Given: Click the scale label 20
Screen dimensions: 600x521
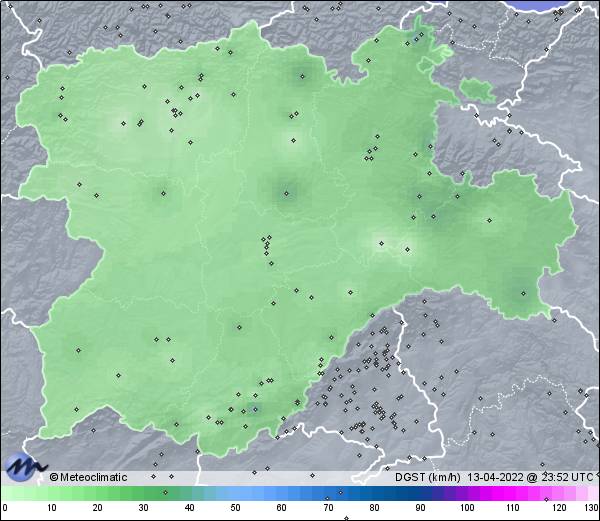Looking at the screenshot, I should 98,508.
